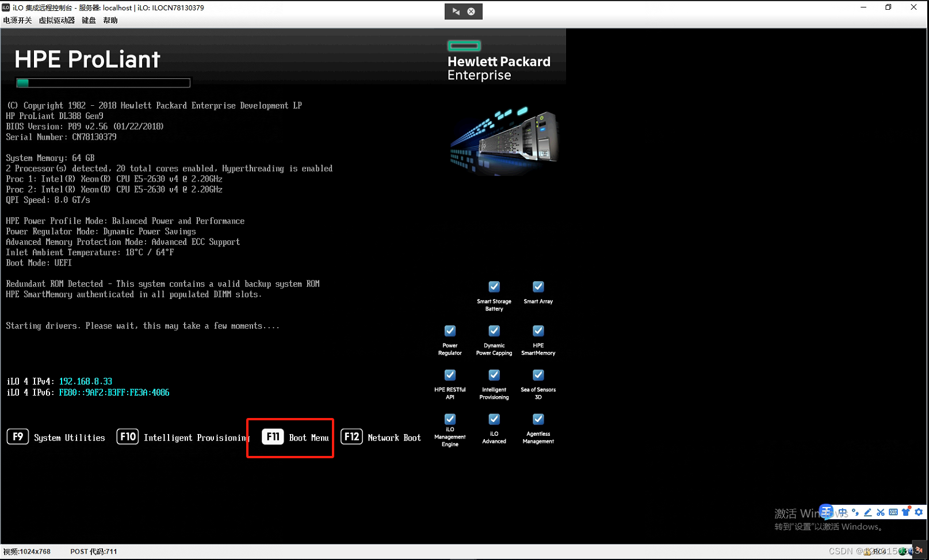Image resolution: width=929 pixels, height=560 pixels.
Task: Click the F11 key icon for Boot Menu
Action: tap(273, 436)
